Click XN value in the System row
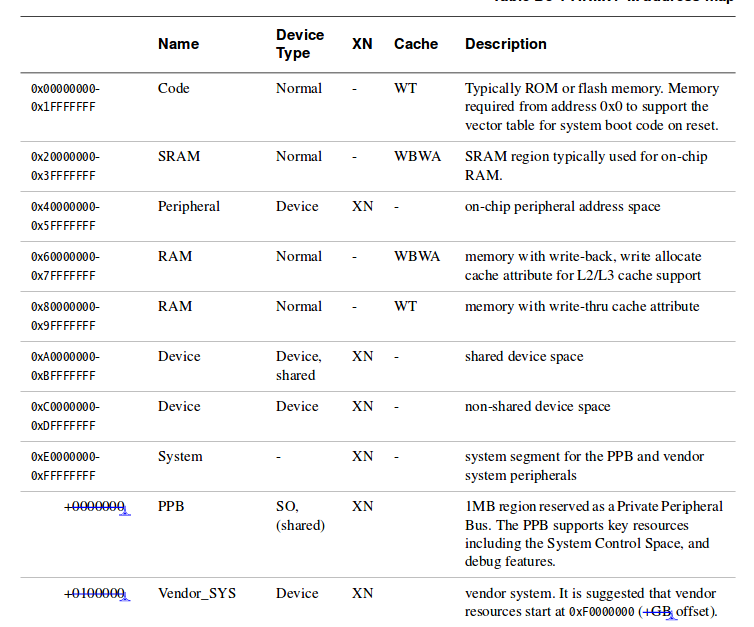 click(x=362, y=457)
